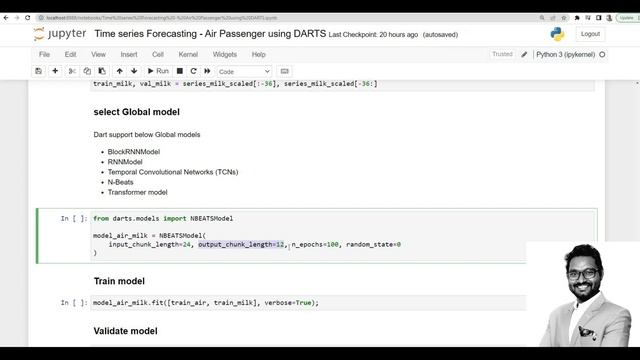This screenshot has height=360, width=640.
Task: Save and checkpoint the notebook
Action: [39, 71]
